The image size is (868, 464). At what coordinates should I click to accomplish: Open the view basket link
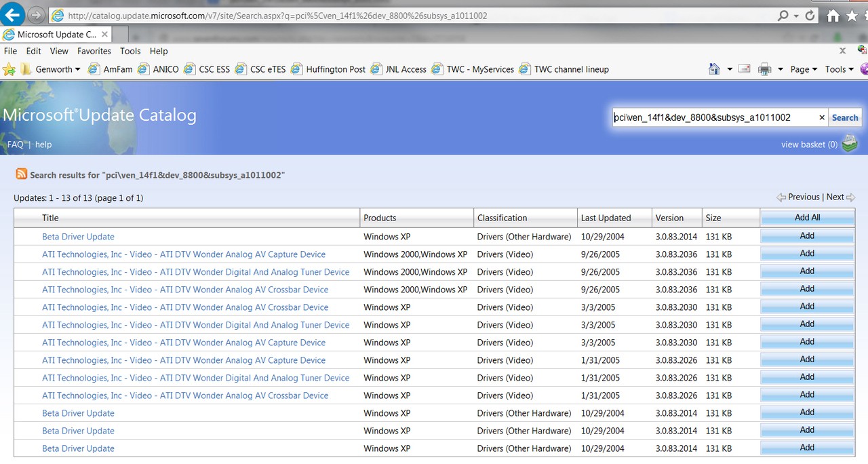click(x=809, y=144)
